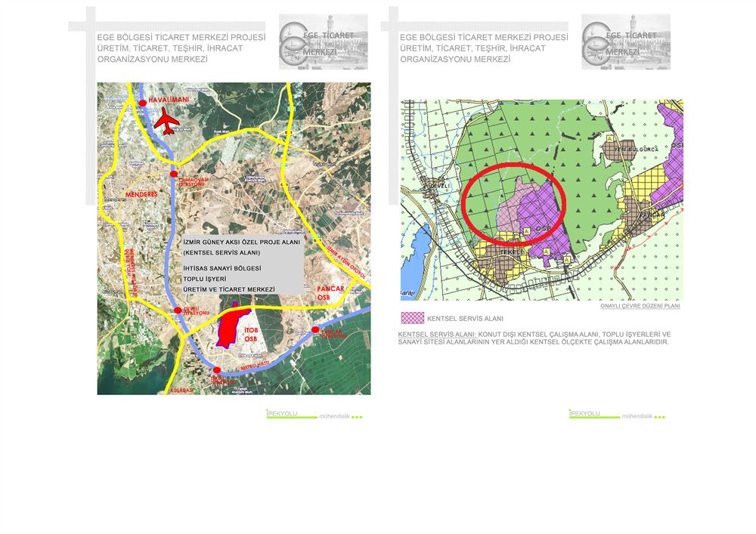Click the 'PANCAR İSTASYONU' map label
The height and width of the screenshot is (534, 756).
(x=333, y=333)
